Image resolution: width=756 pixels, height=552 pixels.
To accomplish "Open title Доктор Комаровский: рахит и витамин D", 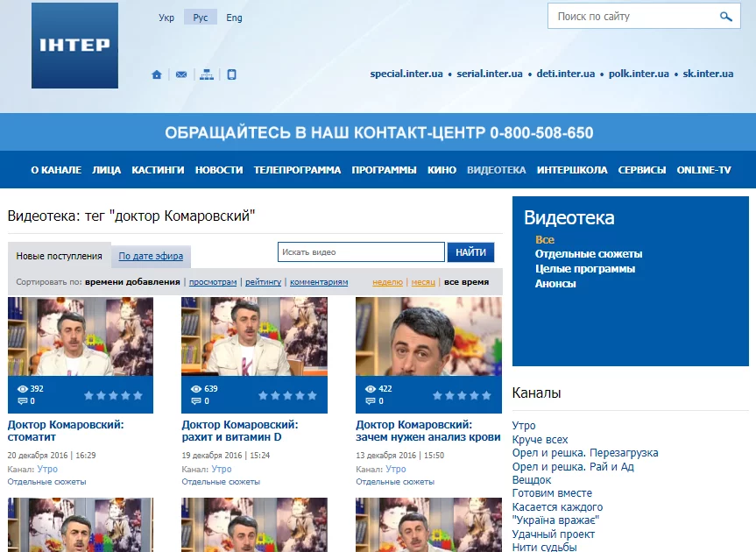I will [x=240, y=431].
